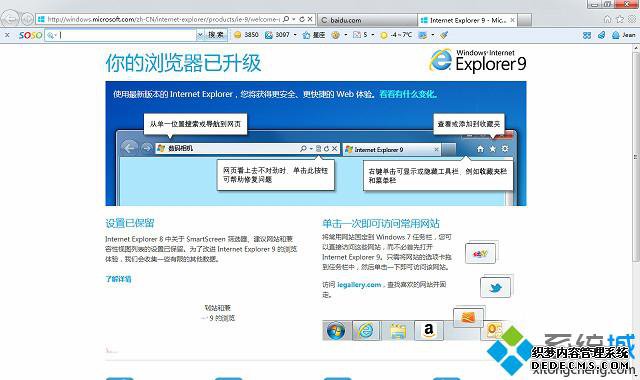The width and height of the screenshot is (640, 380).
Task: Open the dropdown next to 3097
Action: click(295, 35)
